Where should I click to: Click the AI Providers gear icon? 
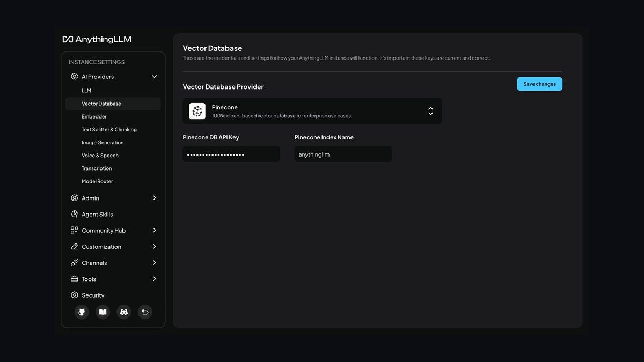click(75, 77)
